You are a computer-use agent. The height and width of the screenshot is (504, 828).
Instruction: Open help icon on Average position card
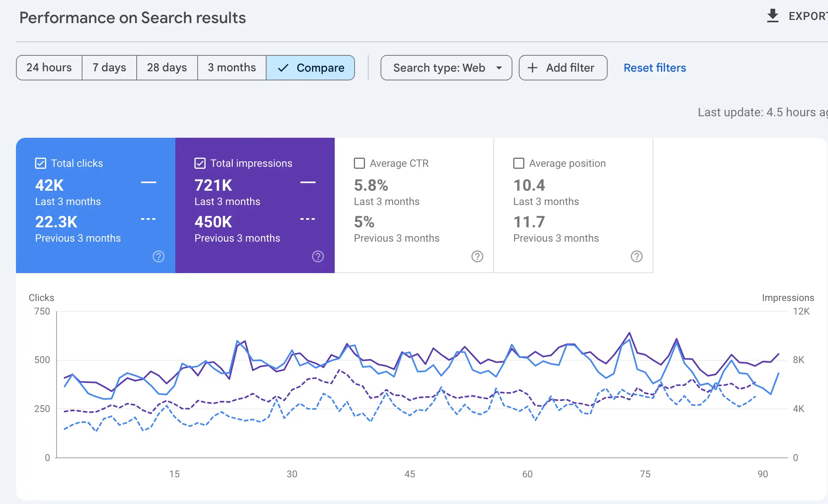click(x=637, y=256)
